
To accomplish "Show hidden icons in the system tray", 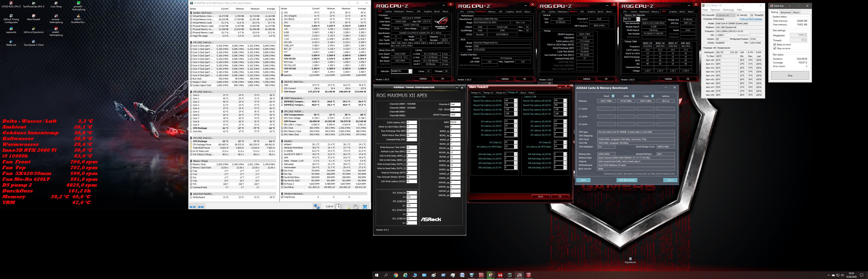I will [829, 275].
